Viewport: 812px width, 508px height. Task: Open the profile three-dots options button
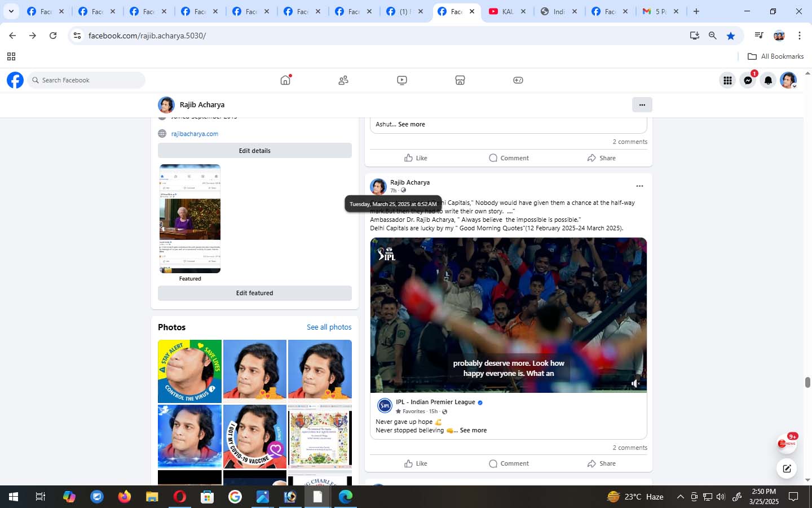(642, 104)
